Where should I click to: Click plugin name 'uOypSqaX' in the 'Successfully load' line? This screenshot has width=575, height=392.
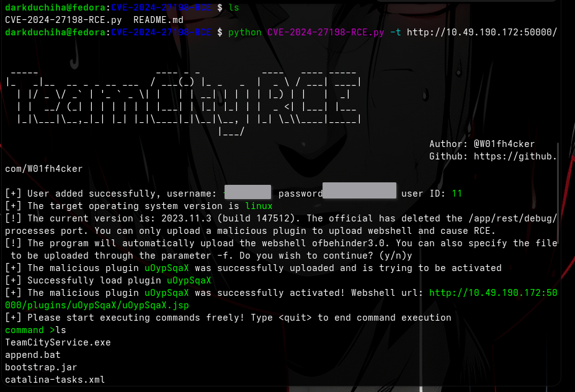coord(189,280)
